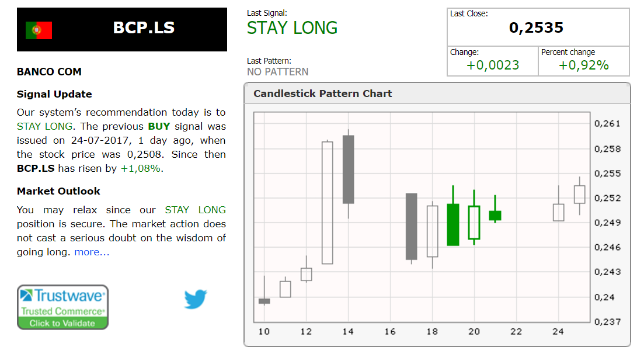
Task: Click the Percent change value +0,92%
Action: click(x=583, y=65)
